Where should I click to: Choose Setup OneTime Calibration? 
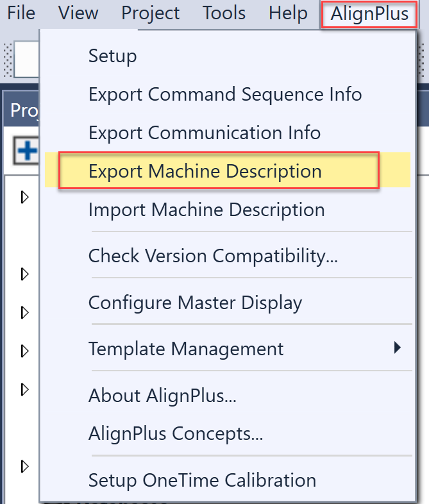pos(202,480)
